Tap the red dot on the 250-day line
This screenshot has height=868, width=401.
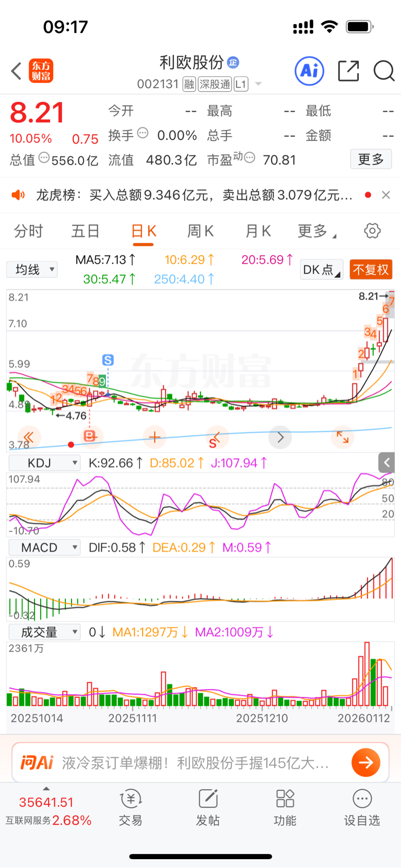coord(71,445)
